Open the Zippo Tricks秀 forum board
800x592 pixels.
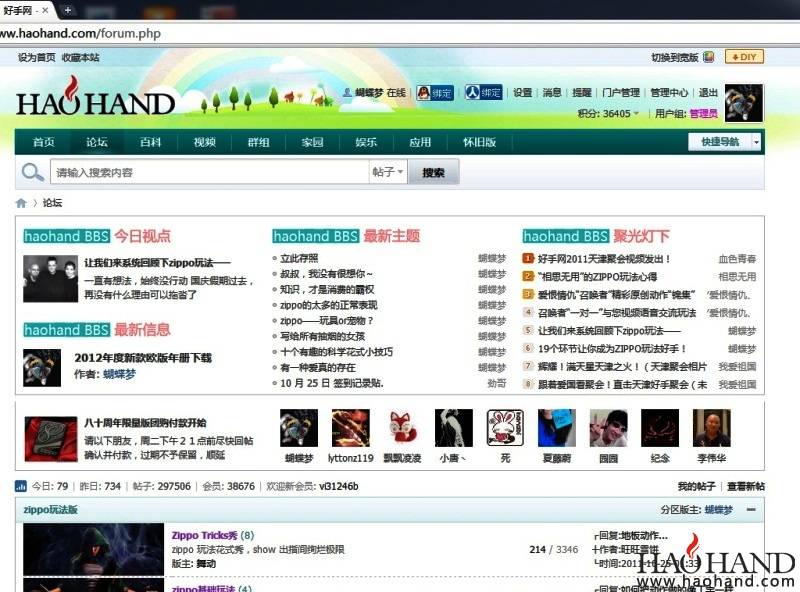point(205,535)
